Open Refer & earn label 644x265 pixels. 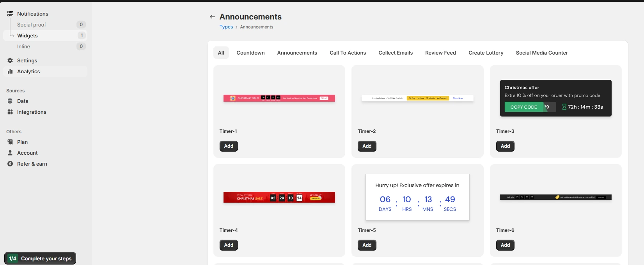pos(32,164)
